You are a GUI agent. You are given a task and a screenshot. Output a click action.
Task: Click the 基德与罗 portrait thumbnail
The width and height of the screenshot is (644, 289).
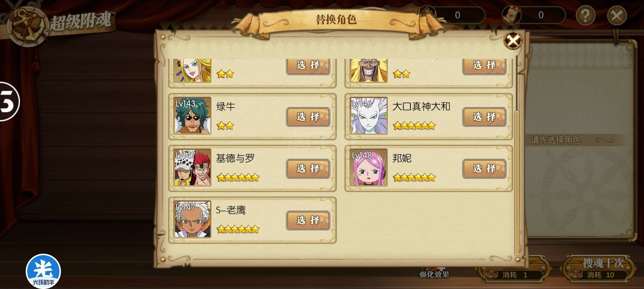(192, 167)
